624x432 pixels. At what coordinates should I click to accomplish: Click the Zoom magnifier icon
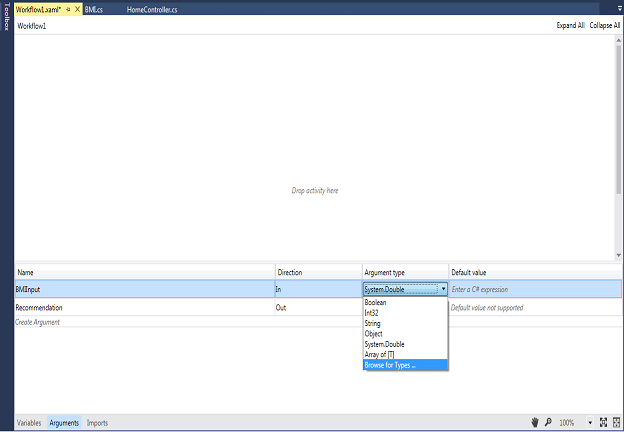(x=548, y=422)
